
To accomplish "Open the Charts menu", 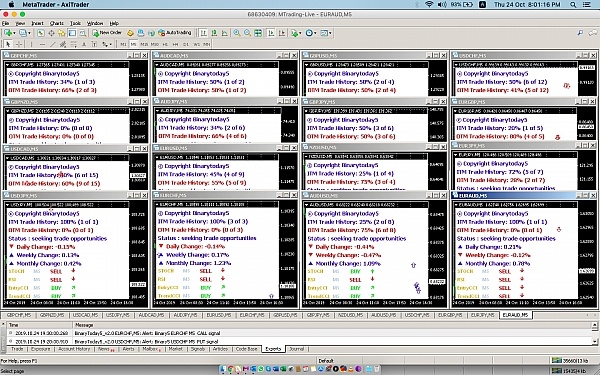I will click(57, 23).
